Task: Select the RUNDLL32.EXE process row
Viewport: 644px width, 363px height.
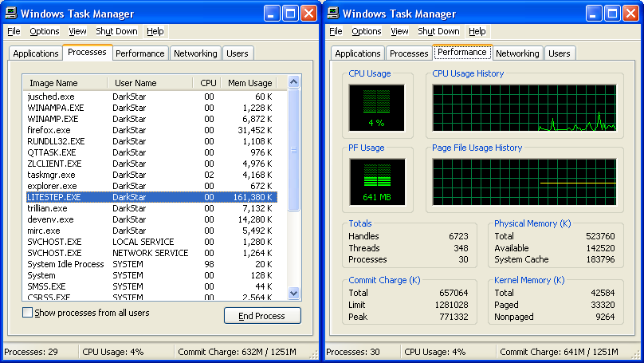Action: [x=151, y=141]
